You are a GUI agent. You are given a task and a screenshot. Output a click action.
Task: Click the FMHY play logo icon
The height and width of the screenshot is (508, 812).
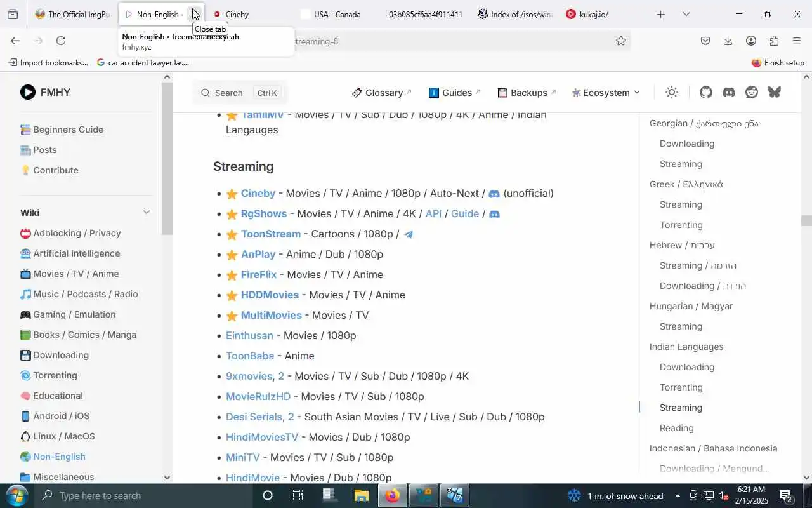click(x=28, y=92)
